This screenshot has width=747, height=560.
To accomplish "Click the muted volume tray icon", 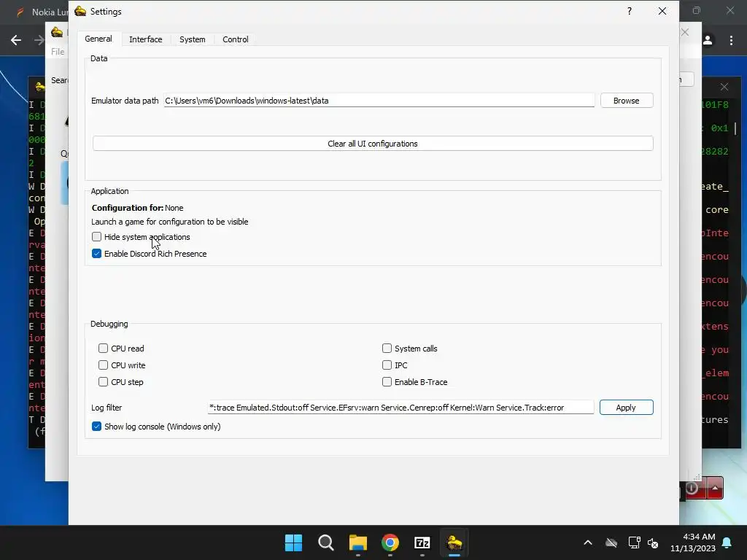I will click(653, 542).
